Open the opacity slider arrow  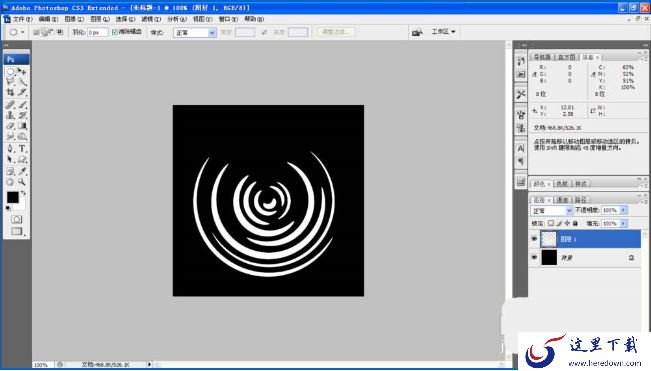click(x=623, y=210)
